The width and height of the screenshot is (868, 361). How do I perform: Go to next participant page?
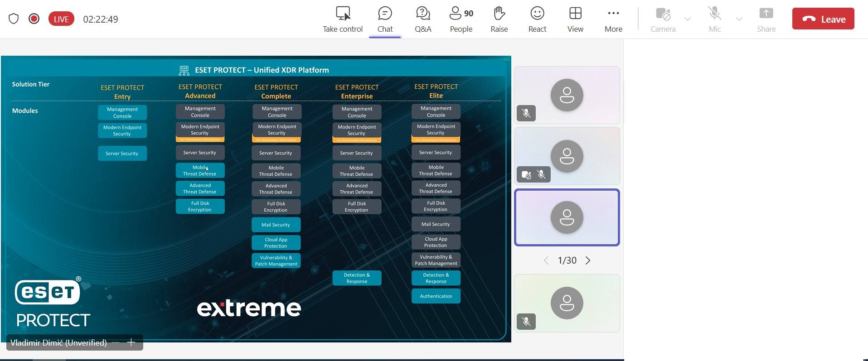click(588, 260)
